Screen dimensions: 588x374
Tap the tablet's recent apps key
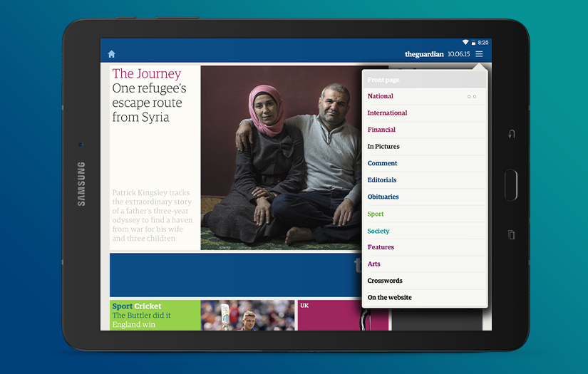pyautogui.click(x=511, y=234)
